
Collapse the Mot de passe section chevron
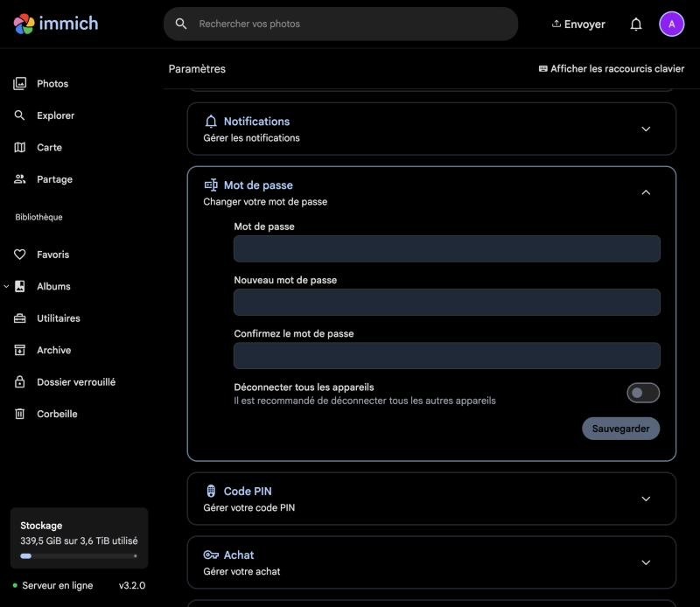(x=646, y=192)
